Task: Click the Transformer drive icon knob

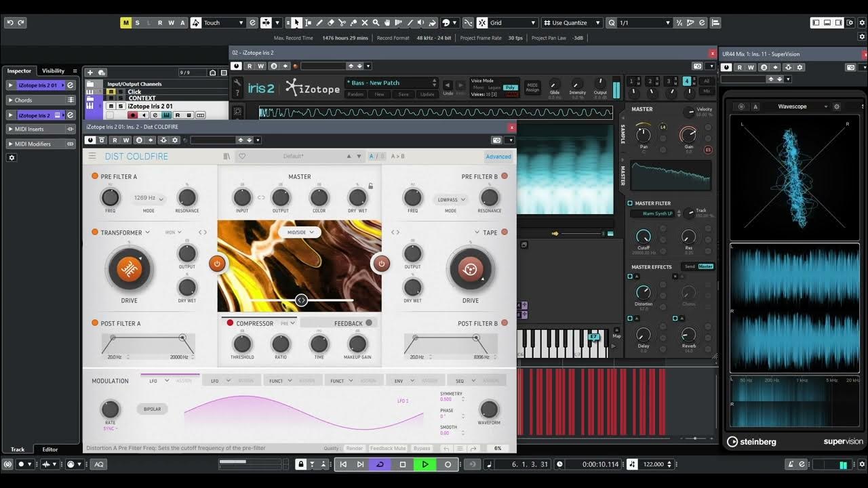Action: pos(129,269)
